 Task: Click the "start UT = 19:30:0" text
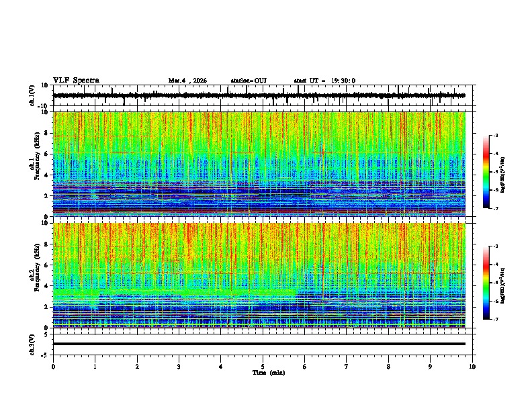click(324, 81)
